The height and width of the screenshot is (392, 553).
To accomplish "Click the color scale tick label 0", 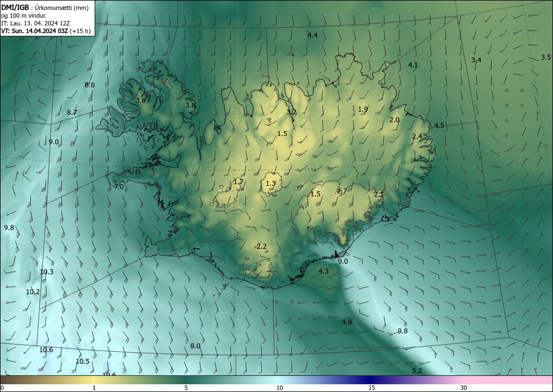I will (x=2, y=388).
